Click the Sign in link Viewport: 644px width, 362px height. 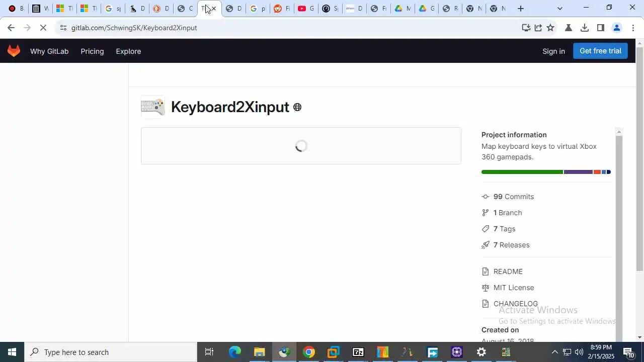pyautogui.click(x=553, y=51)
